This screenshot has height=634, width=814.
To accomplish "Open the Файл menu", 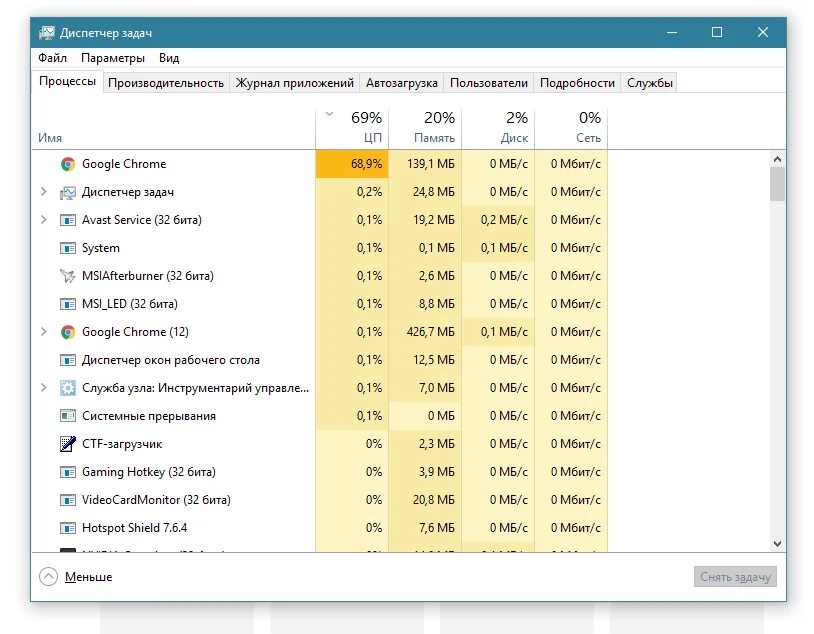I will point(52,58).
